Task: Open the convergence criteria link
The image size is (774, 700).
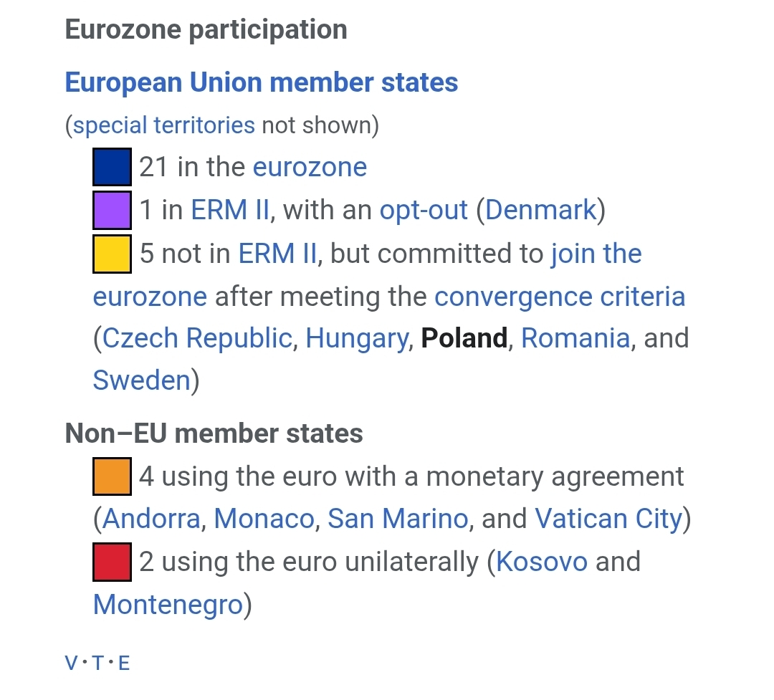Action: coord(560,297)
